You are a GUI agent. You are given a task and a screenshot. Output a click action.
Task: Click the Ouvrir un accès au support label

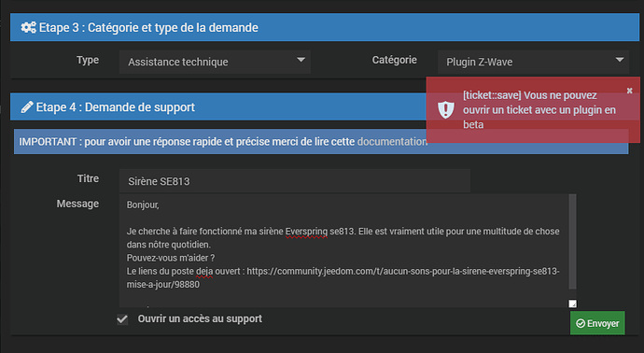[200, 318]
